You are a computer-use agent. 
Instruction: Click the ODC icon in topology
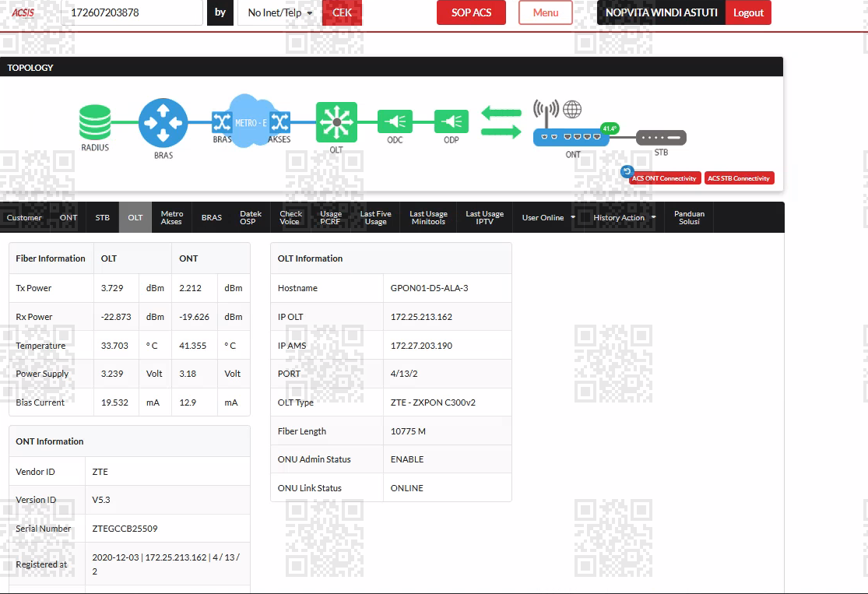coord(395,121)
